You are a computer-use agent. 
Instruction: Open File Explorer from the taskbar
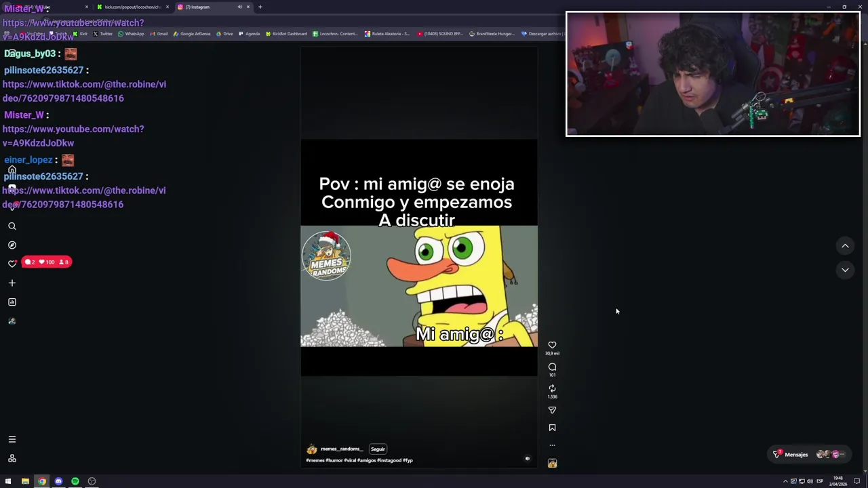pos(25,481)
